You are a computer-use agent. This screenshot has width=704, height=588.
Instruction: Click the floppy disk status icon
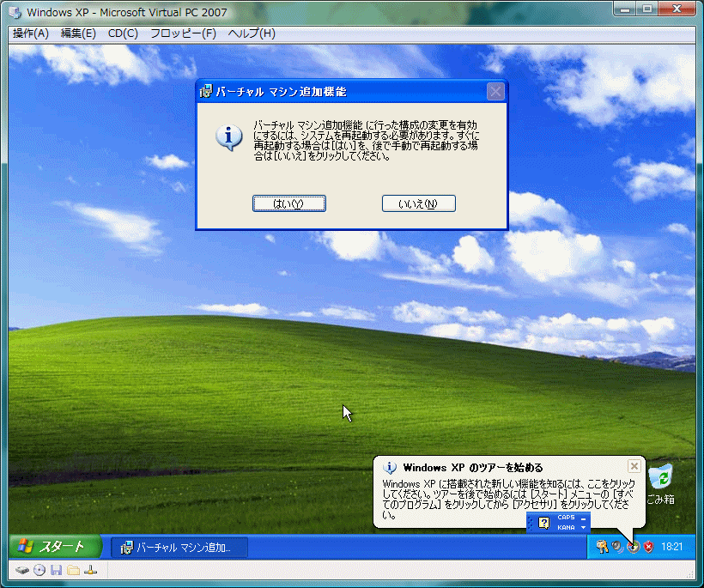[x=56, y=571]
